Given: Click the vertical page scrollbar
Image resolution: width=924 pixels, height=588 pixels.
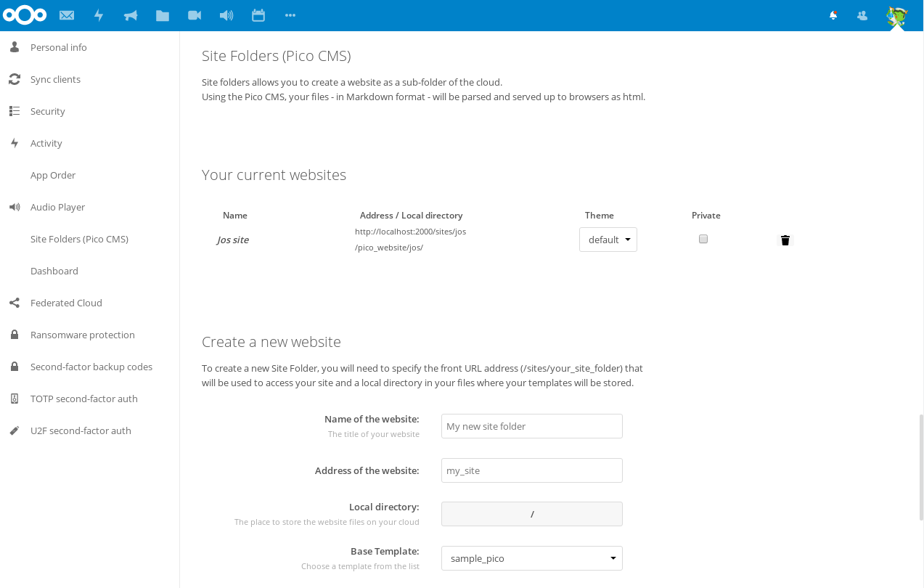Looking at the screenshot, I should [x=921, y=467].
